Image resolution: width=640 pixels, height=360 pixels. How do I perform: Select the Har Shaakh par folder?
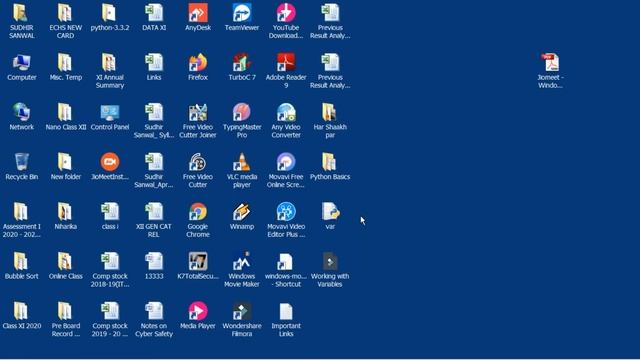330,113
